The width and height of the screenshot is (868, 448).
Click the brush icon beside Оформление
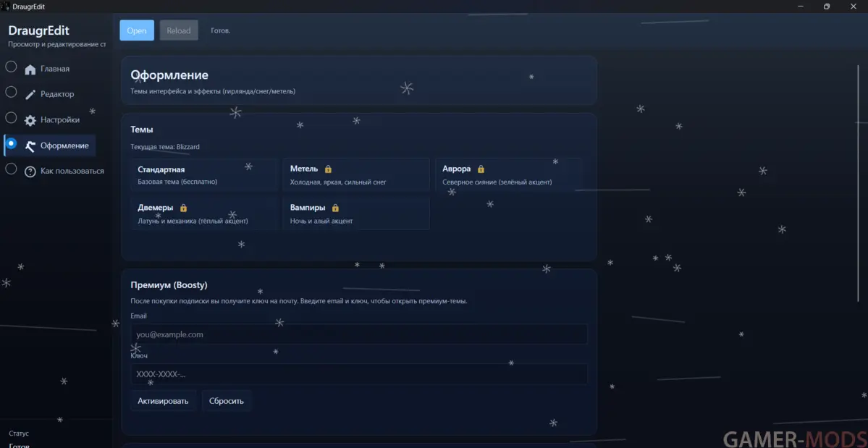(30, 146)
